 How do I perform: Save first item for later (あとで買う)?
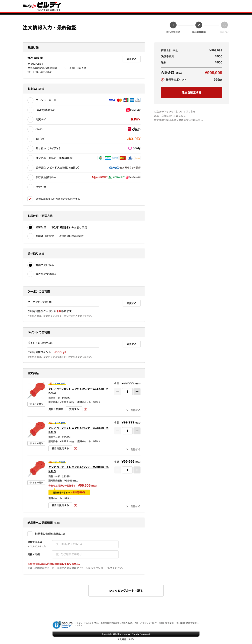pyautogui.click(x=36, y=404)
